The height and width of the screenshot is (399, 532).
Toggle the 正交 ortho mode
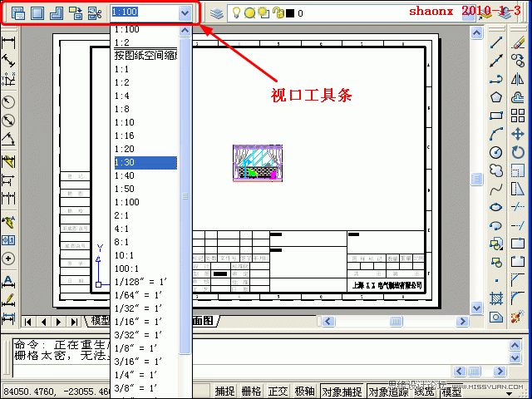(x=278, y=392)
